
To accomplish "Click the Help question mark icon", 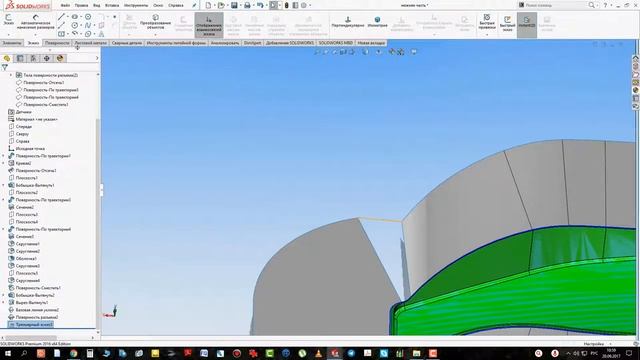I will click(x=605, y=5).
